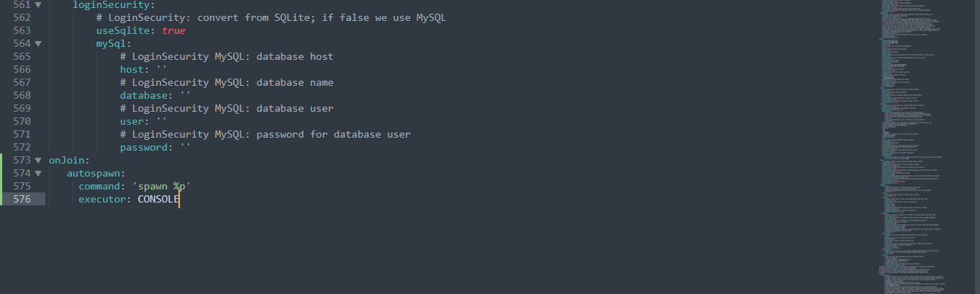Click the 'command' key on line 575

[x=101, y=187]
